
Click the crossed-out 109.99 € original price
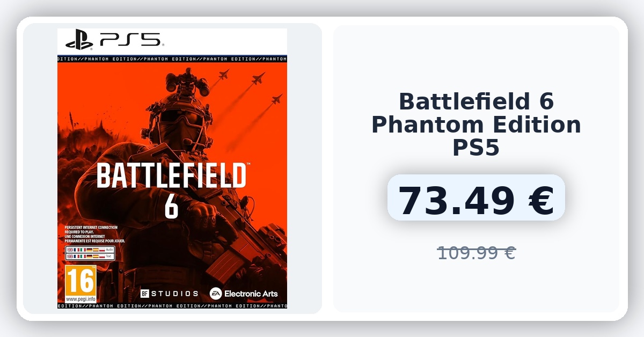[476, 252]
